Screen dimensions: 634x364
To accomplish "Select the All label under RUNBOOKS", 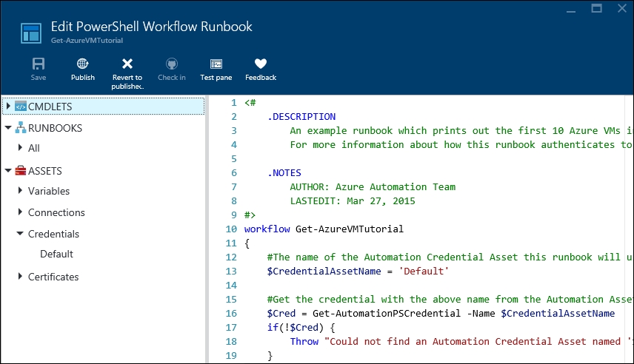I will 34,148.
